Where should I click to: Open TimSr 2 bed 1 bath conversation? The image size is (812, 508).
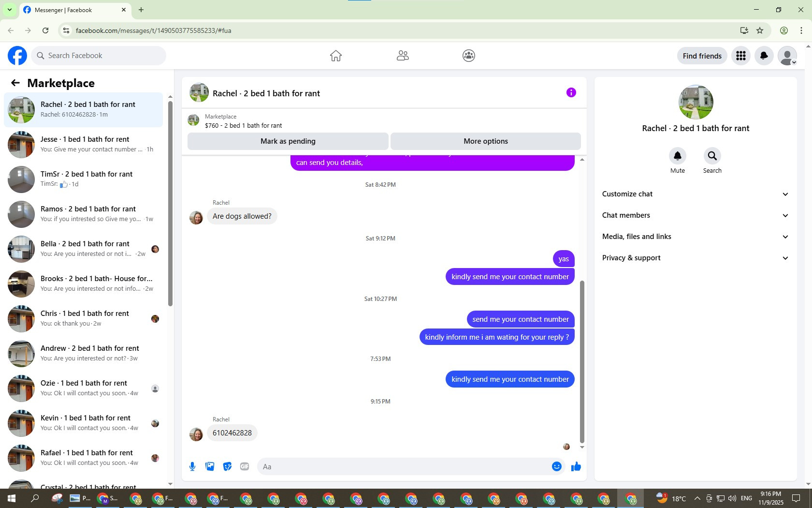[83, 179]
